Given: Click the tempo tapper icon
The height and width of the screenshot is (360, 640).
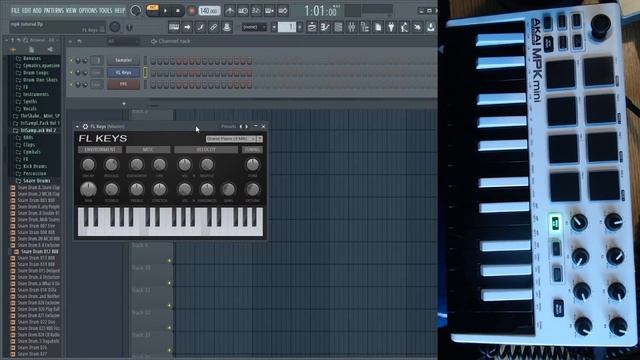Looking at the screenshot, I should coord(404,27).
